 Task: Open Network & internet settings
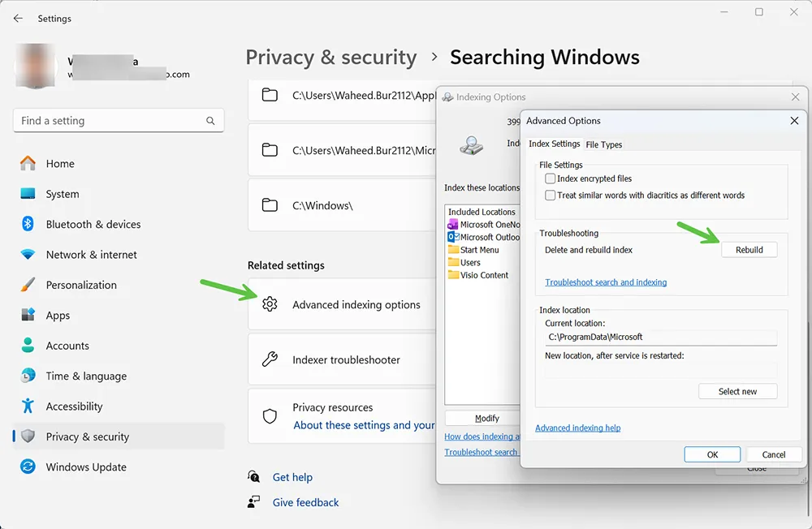pos(25,254)
